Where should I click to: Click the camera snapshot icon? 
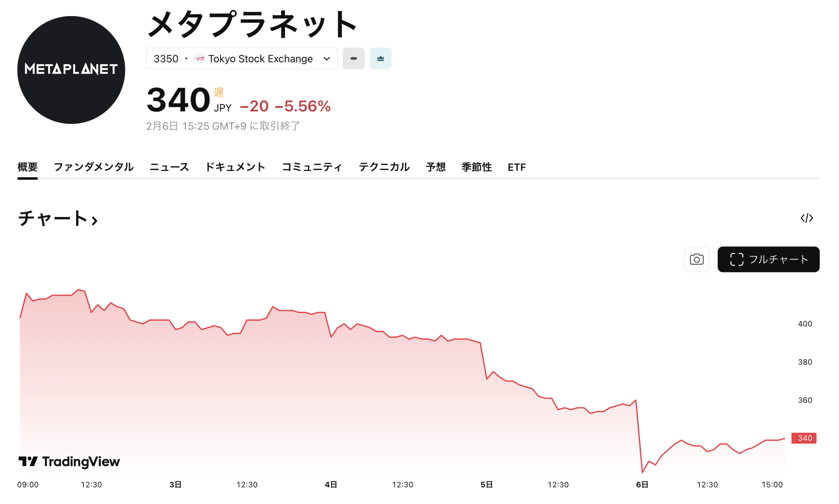tap(696, 260)
